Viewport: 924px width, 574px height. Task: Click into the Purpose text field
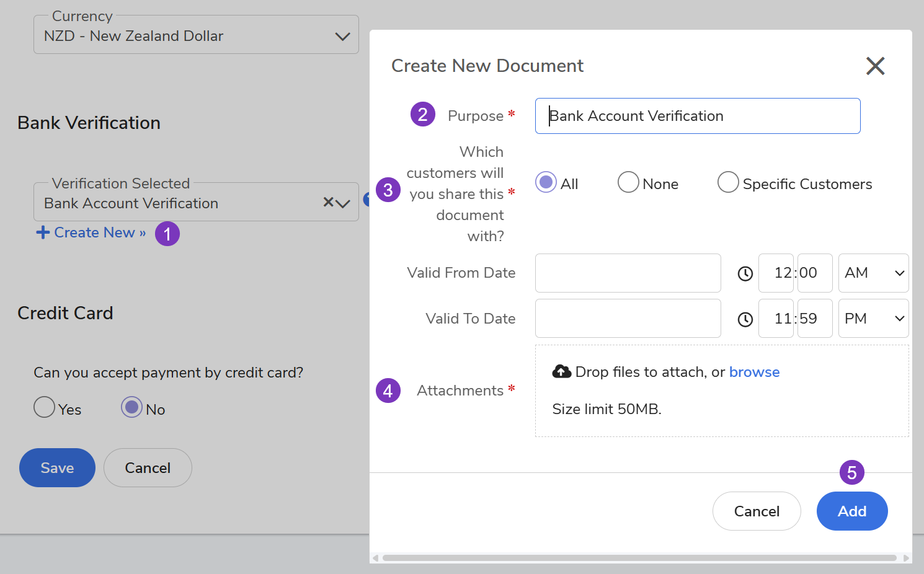[698, 116]
